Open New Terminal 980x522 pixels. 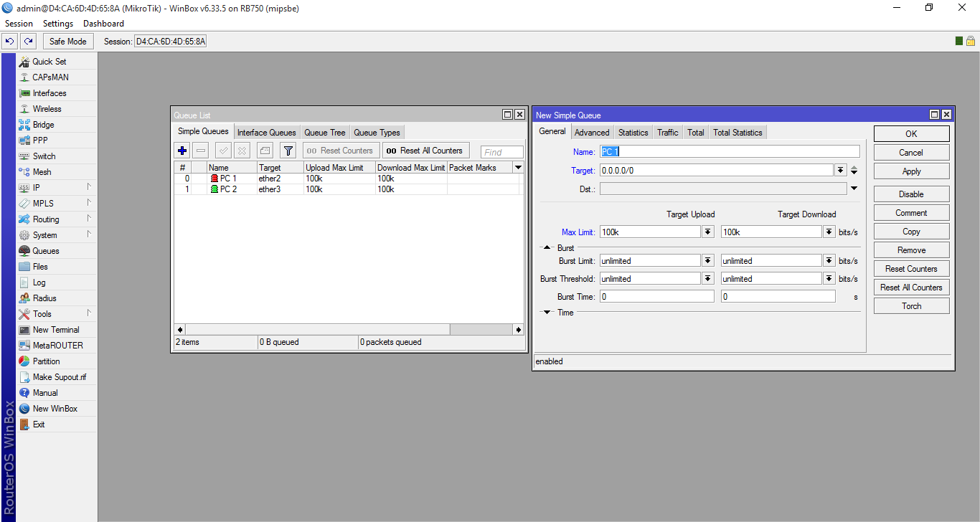(x=56, y=330)
